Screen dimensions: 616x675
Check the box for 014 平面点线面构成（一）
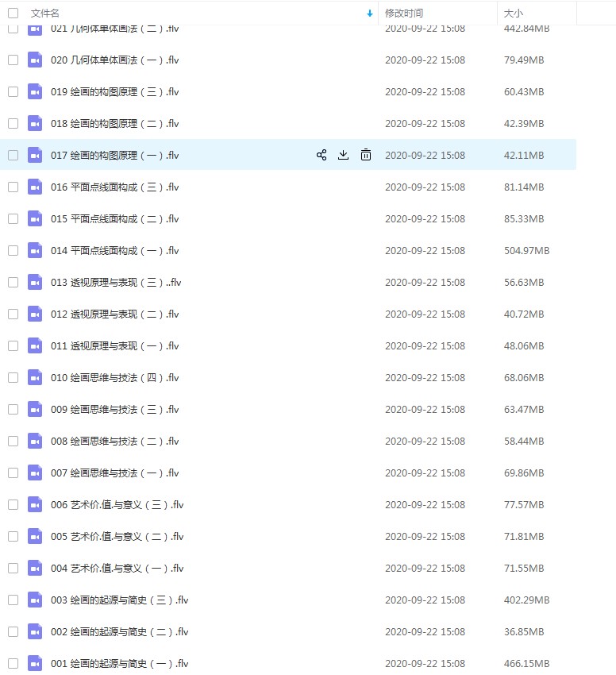pos(13,250)
